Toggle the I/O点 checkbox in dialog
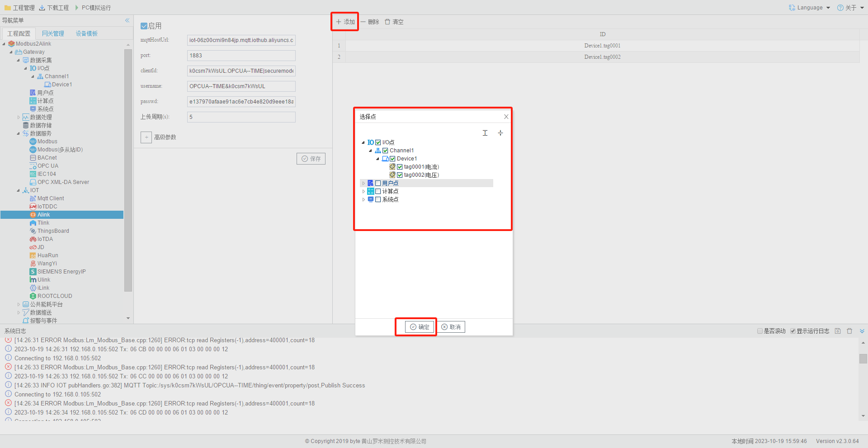This screenshot has width=868, height=448. click(x=378, y=142)
